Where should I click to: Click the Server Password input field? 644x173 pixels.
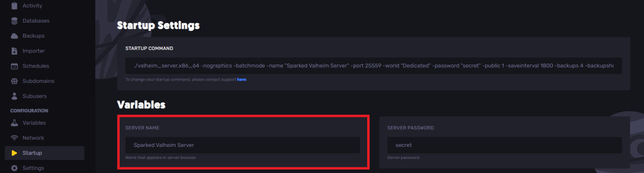(x=504, y=145)
